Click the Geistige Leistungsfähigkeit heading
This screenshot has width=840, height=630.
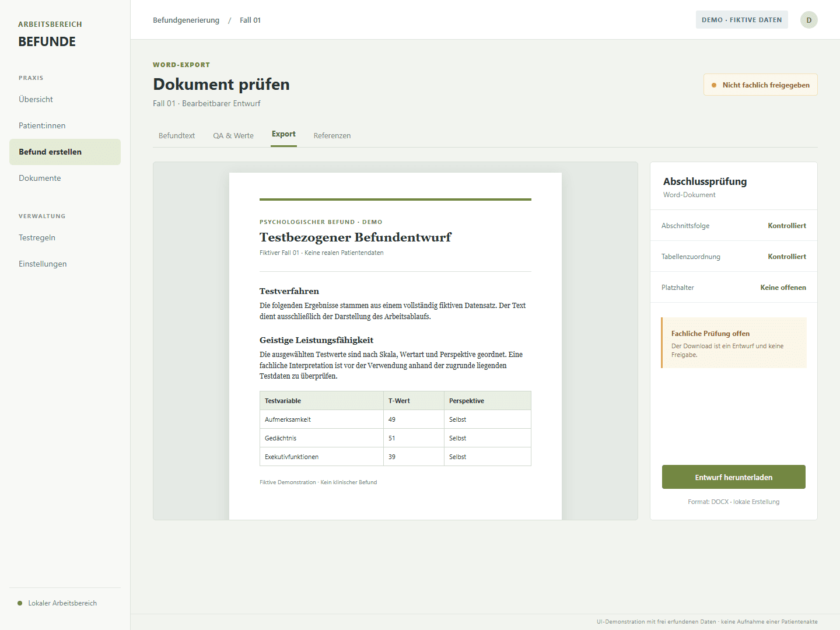(x=316, y=340)
